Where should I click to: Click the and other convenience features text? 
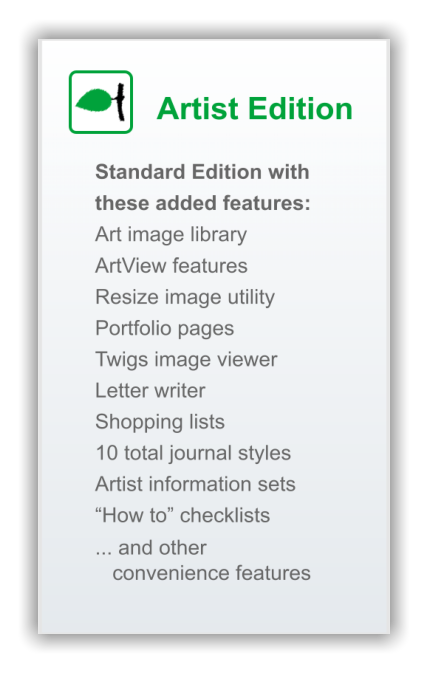[x=203, y=561]
